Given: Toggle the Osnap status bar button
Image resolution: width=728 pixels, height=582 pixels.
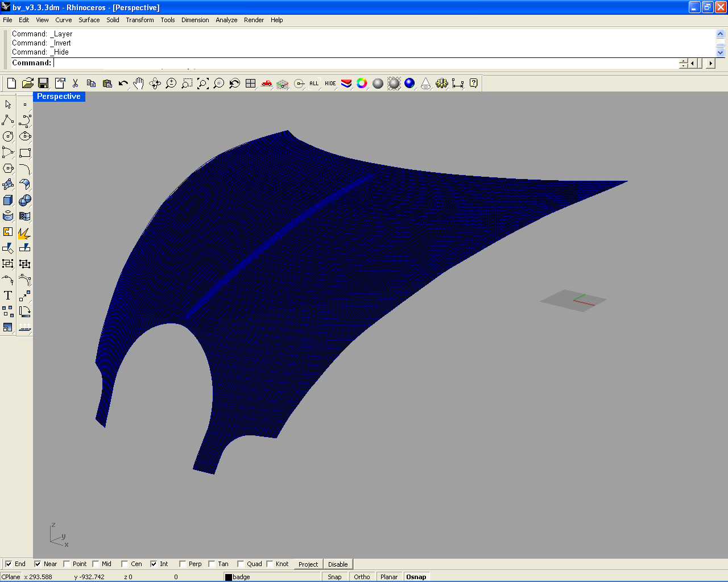Looking at the screenshot, I should point(416,577).
